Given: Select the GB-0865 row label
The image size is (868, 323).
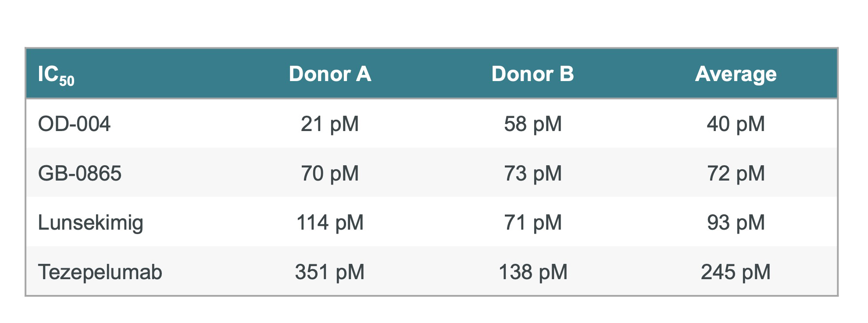Looking at the screenshot, I should (x=79, y=174).
